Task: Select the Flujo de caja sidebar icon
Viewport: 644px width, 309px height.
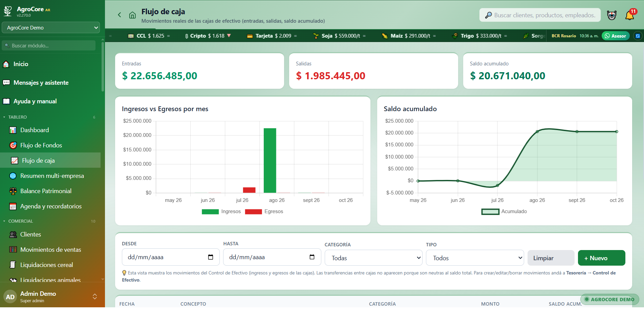Action: point(15,161)
